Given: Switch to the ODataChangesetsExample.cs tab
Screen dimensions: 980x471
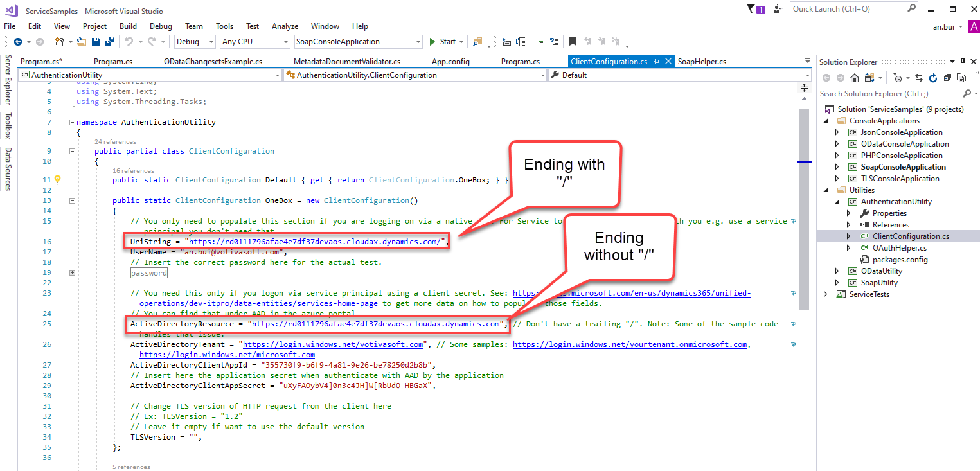Looking at the screenshot, I should point(213,62).
